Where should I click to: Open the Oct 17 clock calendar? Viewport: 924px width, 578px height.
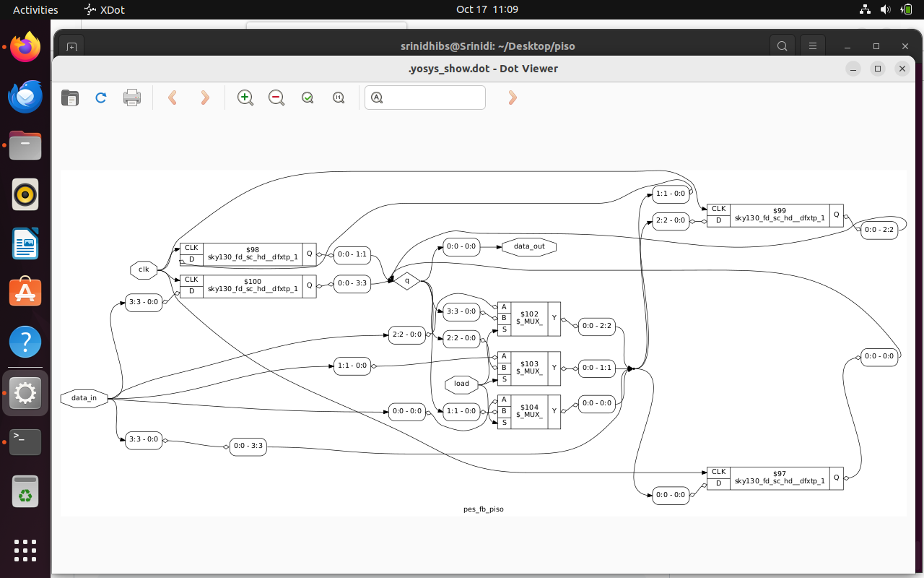coord(487,9)
